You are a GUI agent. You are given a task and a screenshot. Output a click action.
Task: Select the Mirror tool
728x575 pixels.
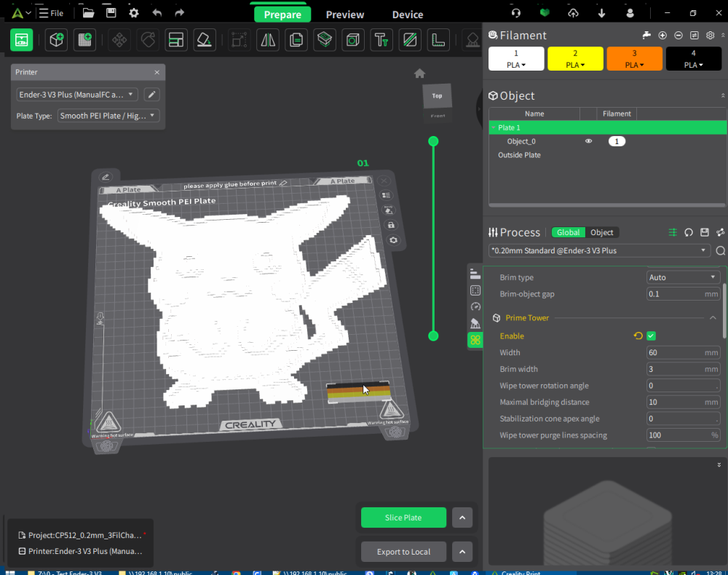[x=268, y=40]
